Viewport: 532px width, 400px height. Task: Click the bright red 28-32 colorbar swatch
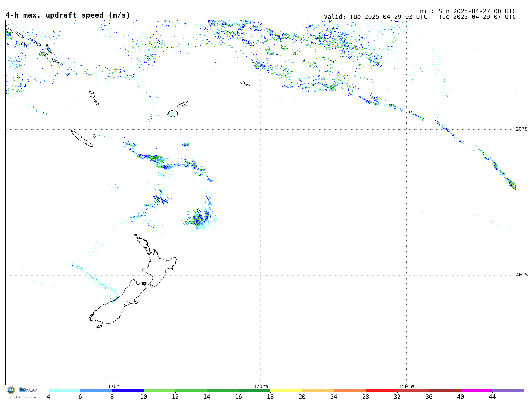coord(381,391)
